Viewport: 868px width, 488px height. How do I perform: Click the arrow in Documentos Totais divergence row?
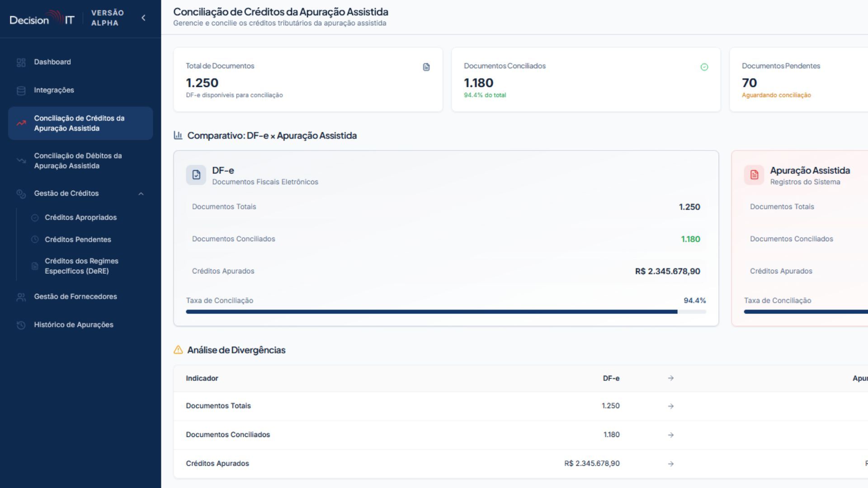pos(671,406)
